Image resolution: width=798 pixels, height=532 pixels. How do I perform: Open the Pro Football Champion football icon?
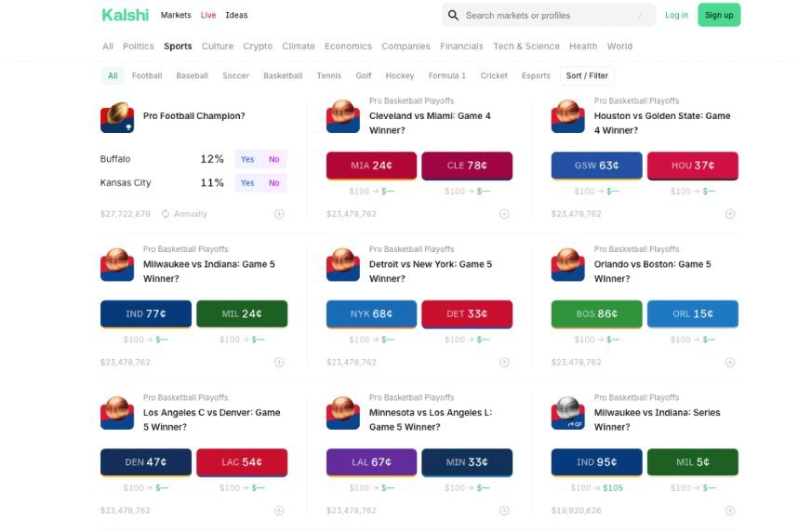click(117, 117)
